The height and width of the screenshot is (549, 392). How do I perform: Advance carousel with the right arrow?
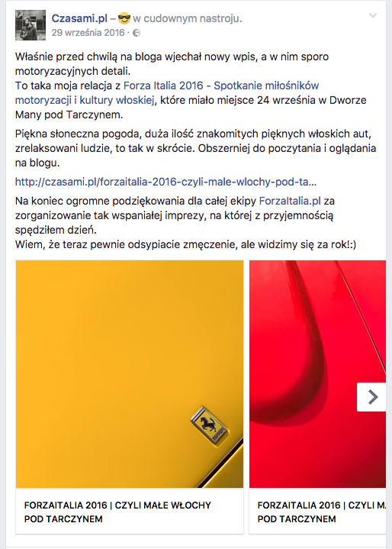371,397
